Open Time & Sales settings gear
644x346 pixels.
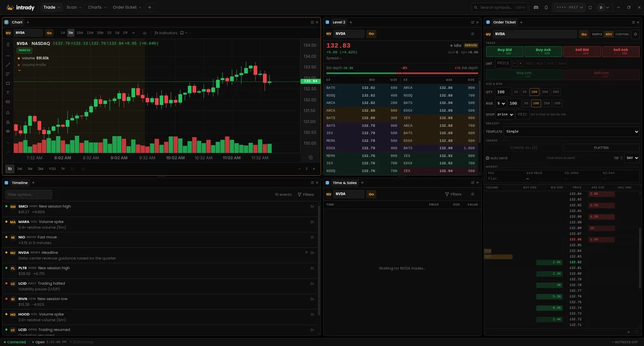pos(473,194)
